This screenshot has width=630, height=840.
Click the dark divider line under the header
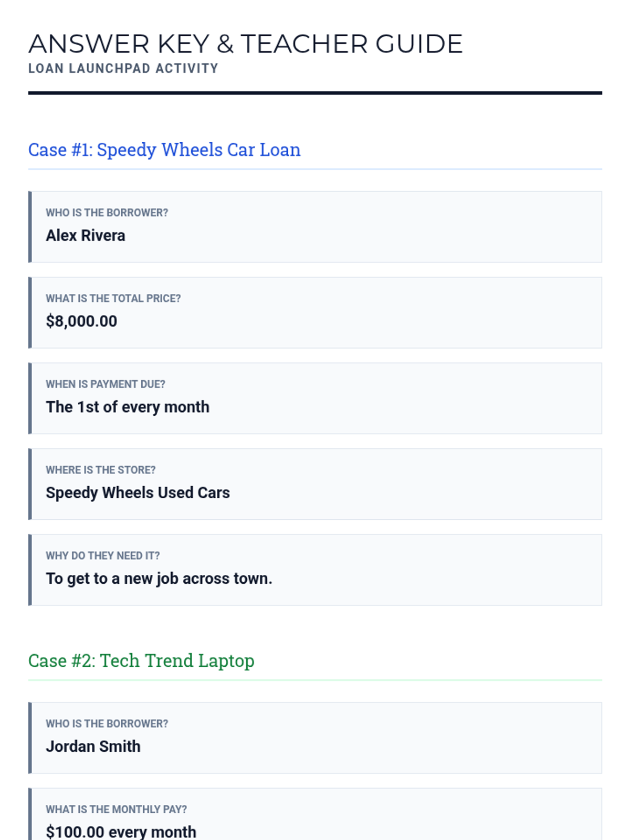tap(315, 93)
